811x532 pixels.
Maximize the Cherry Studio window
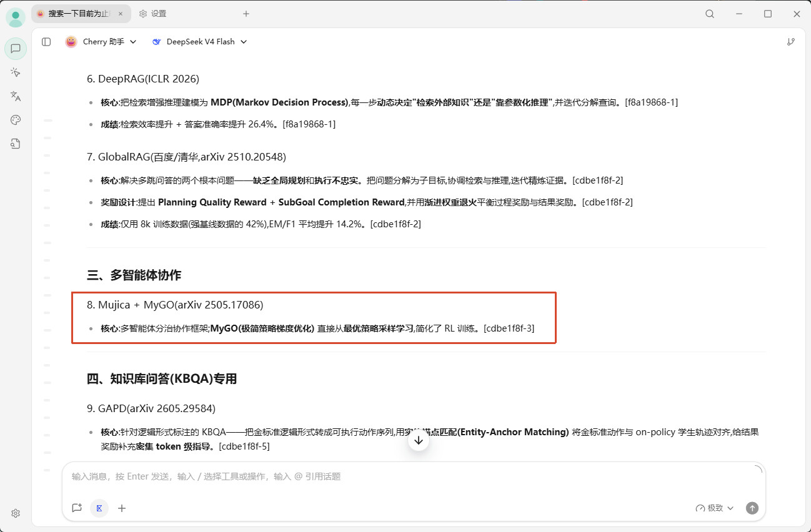click(x=768, y=14)
